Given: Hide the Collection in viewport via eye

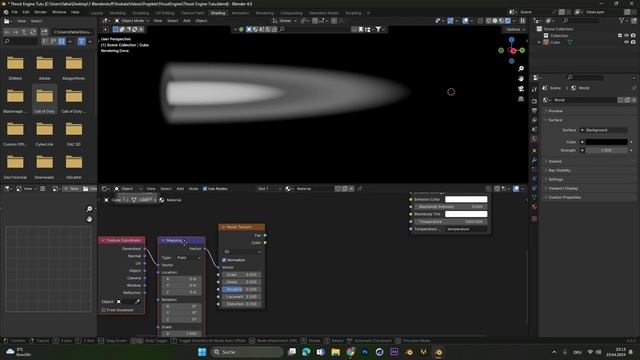Looking at the screenshot, I should coord(627,36).
